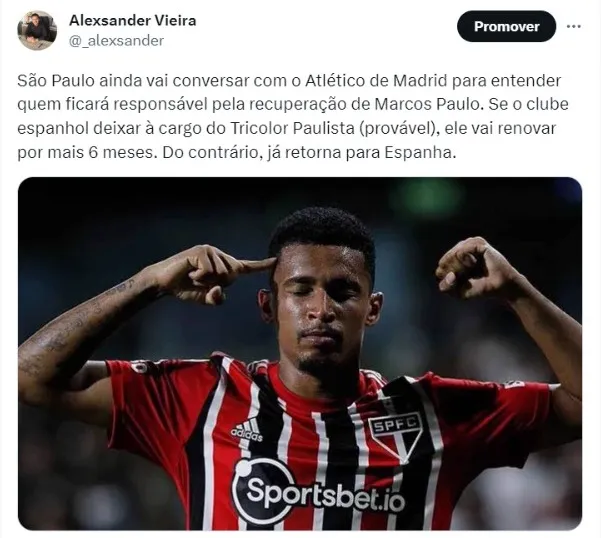601x538 pixels.
Task: Click the name 'Marcos Paulo' in the tweet text
Action: click(427, 104)
